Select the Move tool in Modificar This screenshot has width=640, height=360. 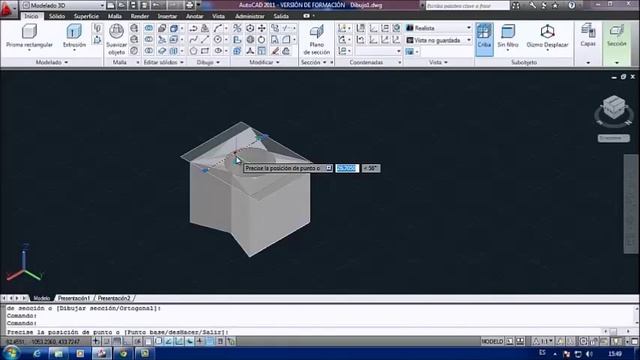point(262,28)
